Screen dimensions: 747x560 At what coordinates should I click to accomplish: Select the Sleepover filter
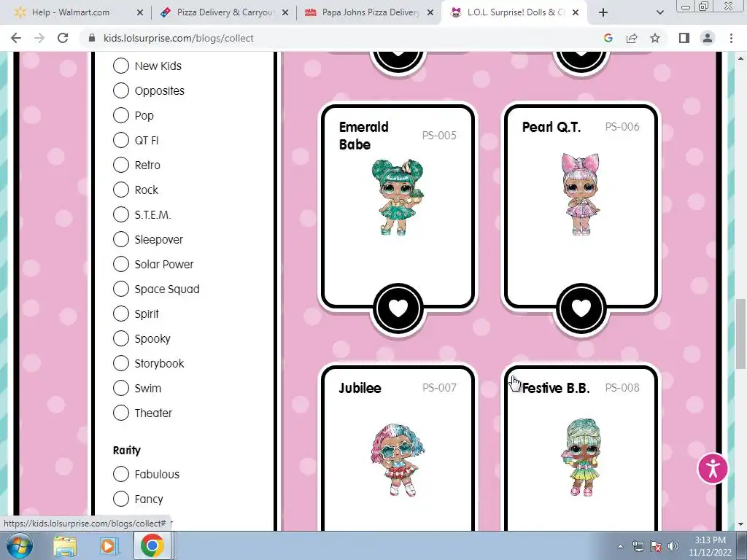point(121,239)
